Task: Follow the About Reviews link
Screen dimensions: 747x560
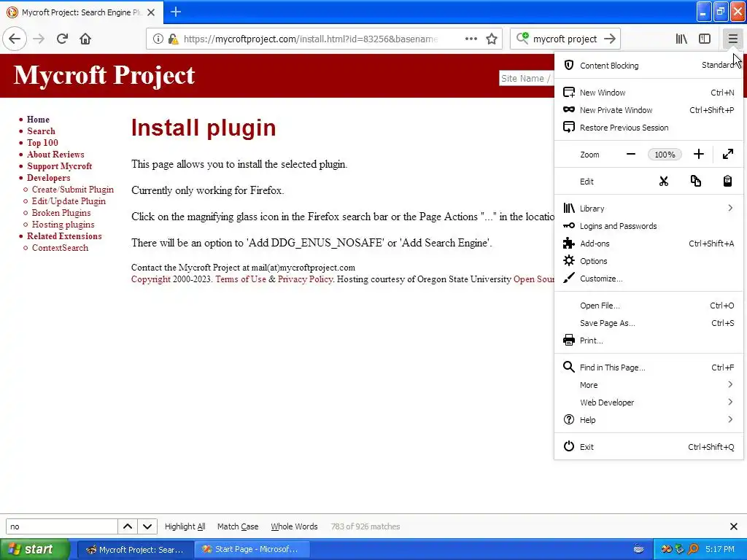Action: pos(55,155)
